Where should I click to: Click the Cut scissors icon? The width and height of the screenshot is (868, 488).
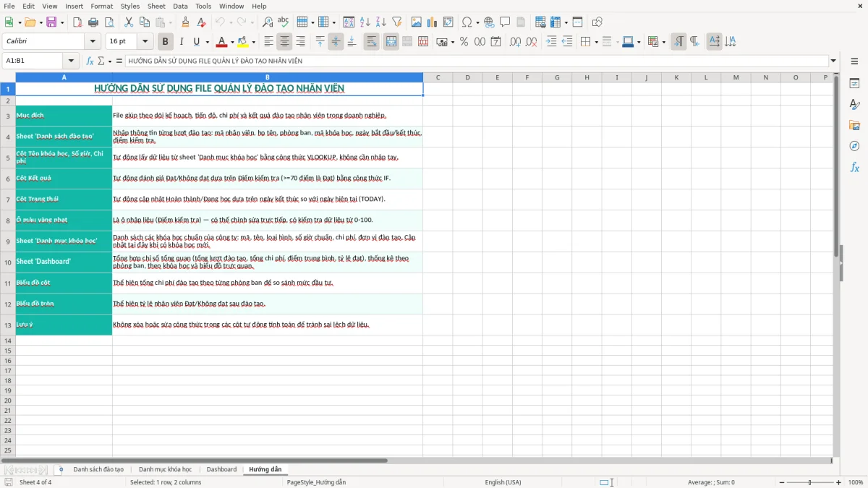pyautogui.click(x=129, y=22)
